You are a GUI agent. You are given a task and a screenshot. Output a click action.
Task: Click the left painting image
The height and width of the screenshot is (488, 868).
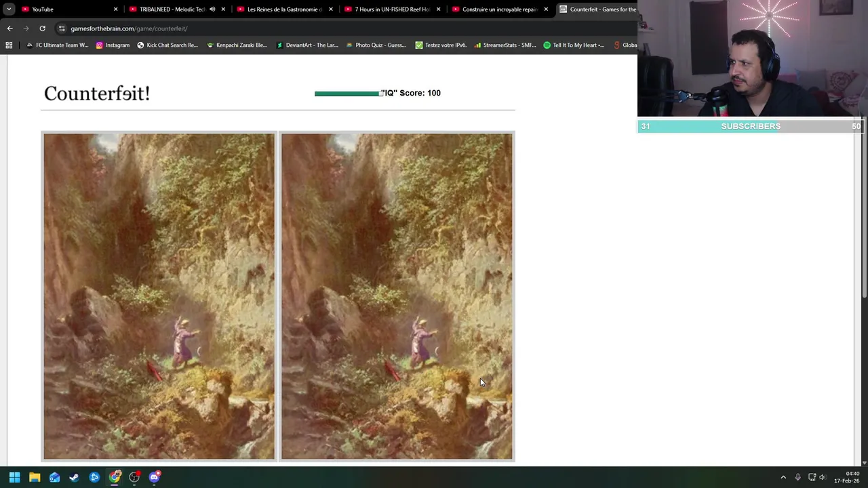tap(159, 297)
